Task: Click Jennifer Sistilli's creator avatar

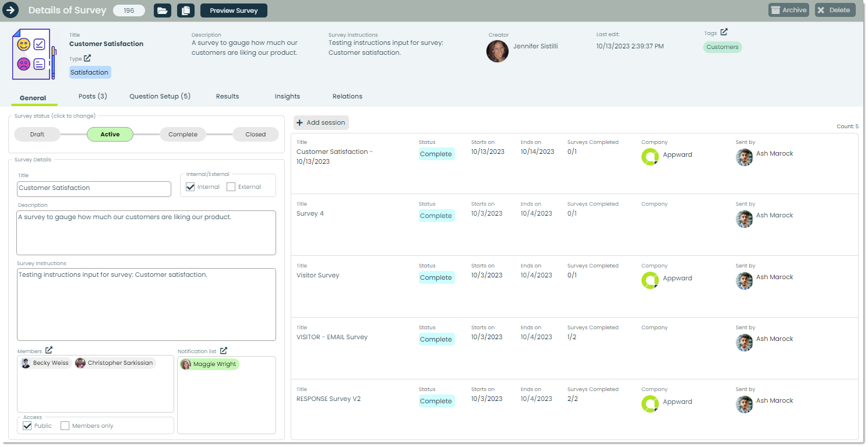Action: [x=497, y=51]
